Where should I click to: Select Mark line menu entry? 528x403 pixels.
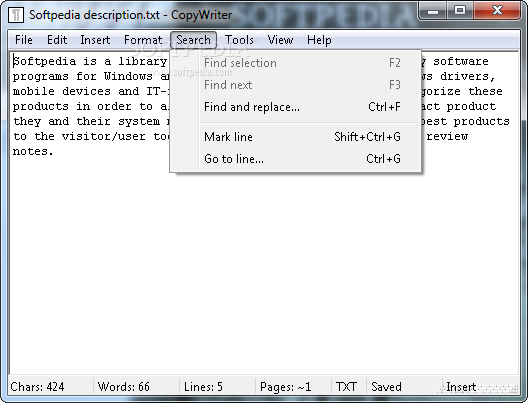[x=296, y=137]
